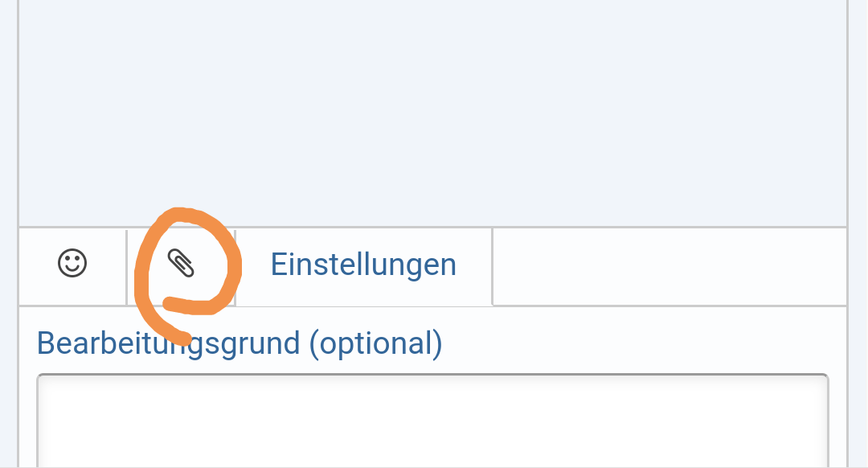
Task: Open the Einstellungen settings tab
Action: click(363, 265)
